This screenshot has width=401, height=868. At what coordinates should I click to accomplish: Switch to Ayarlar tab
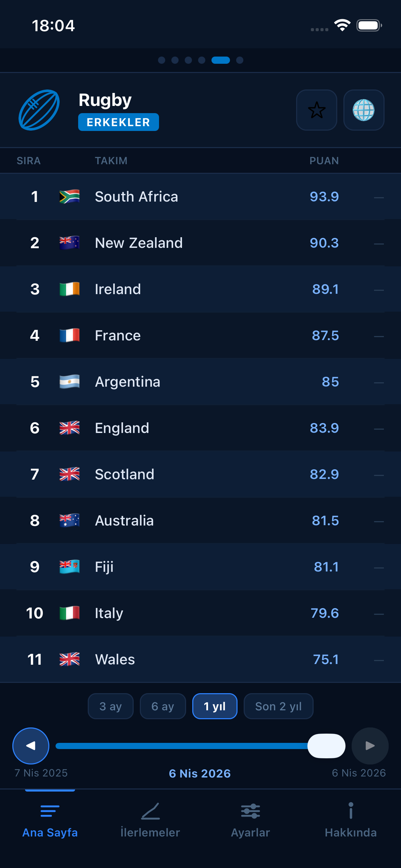250,823
